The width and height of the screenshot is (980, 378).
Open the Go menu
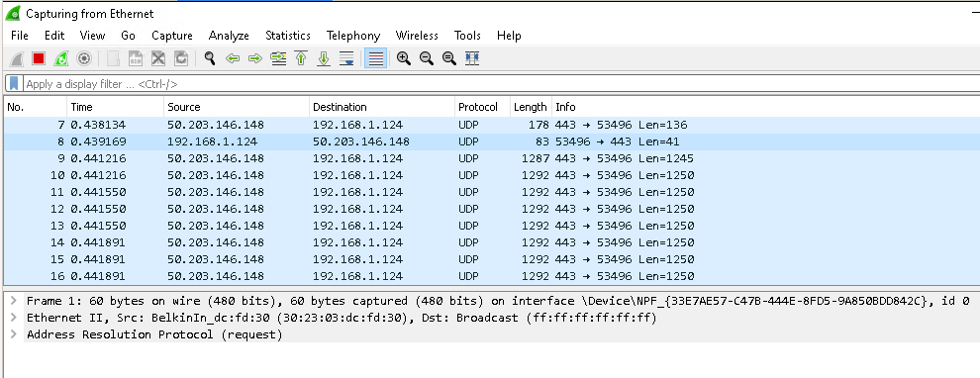click(128, 36)
